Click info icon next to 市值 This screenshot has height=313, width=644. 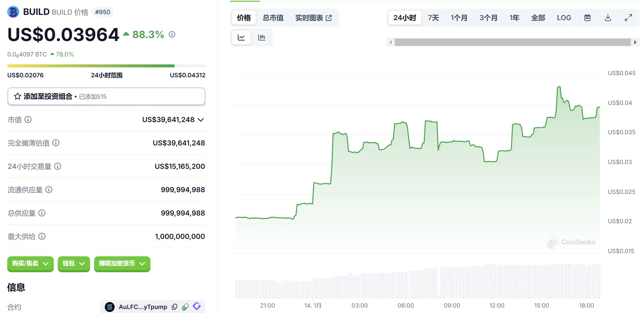(x=28, y=120)
